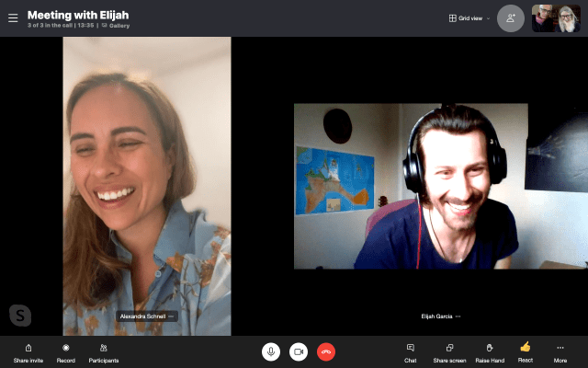End the call with red button

[x=326, y=351]
